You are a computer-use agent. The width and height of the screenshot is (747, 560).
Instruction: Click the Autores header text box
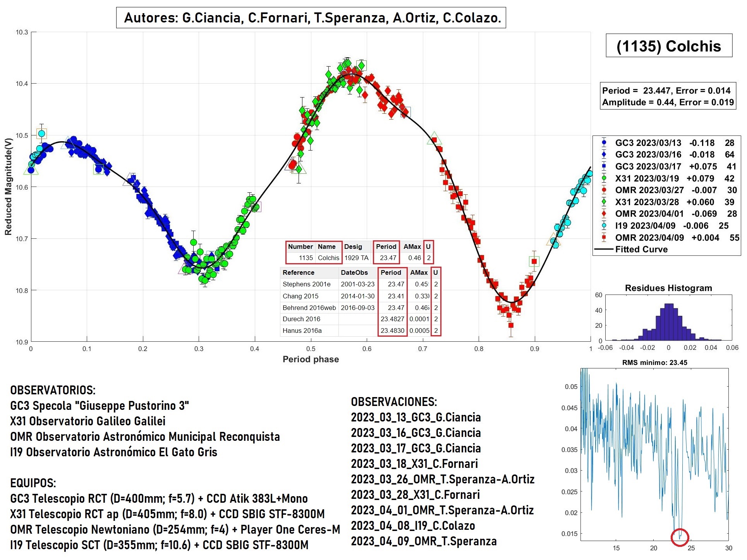point(311,18)
